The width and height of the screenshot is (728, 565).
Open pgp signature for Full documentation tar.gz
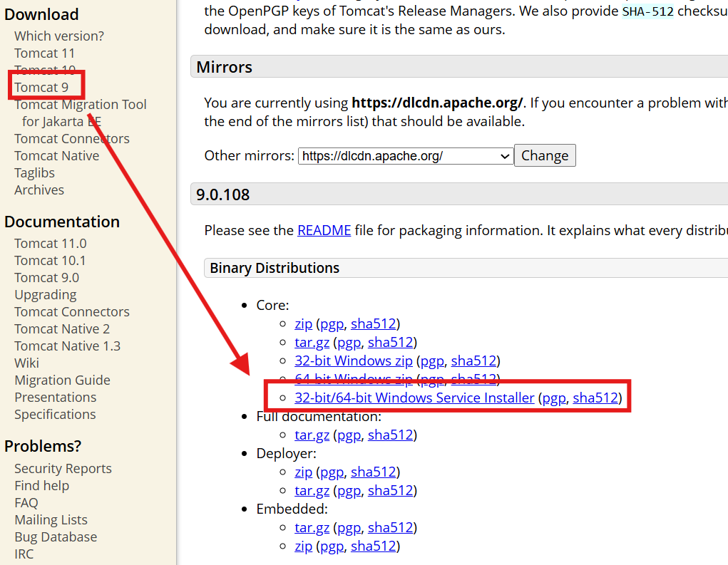pos(349,435)
